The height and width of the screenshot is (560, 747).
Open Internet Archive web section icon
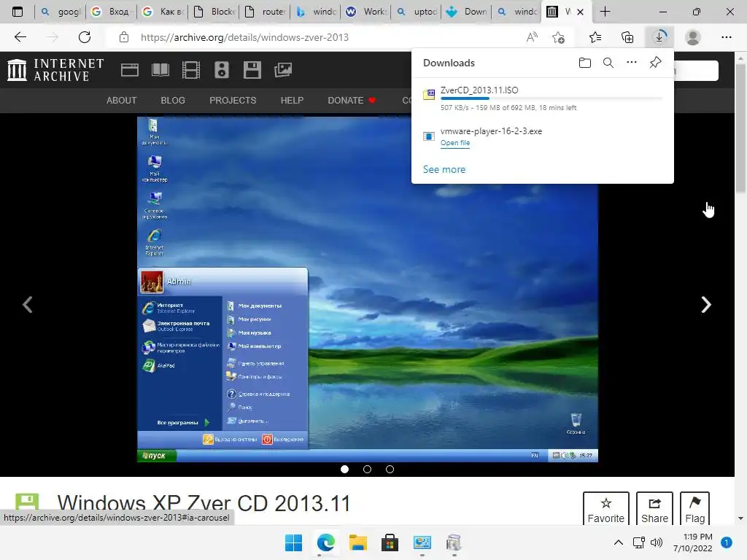click(x=130, y=70)
